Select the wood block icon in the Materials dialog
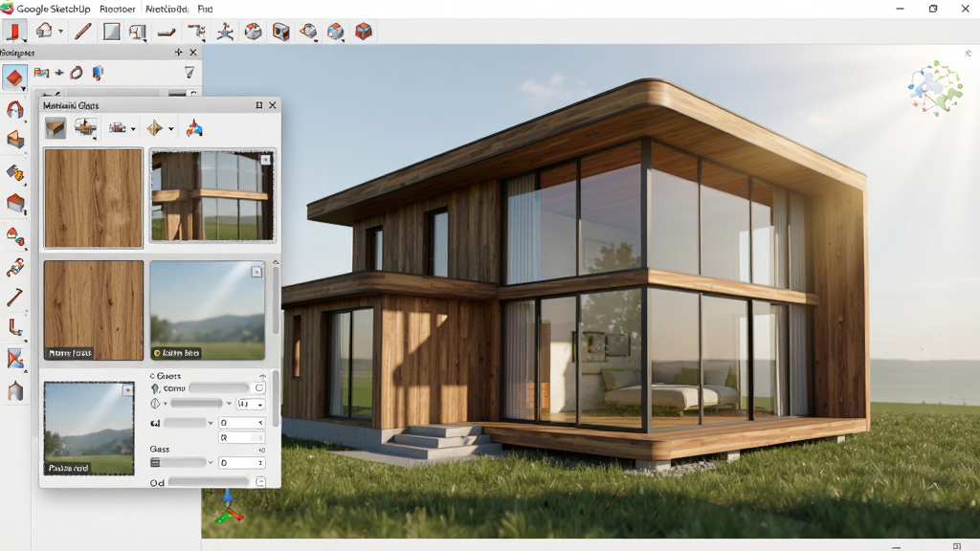The image size is (980, 551). point(56,128)
